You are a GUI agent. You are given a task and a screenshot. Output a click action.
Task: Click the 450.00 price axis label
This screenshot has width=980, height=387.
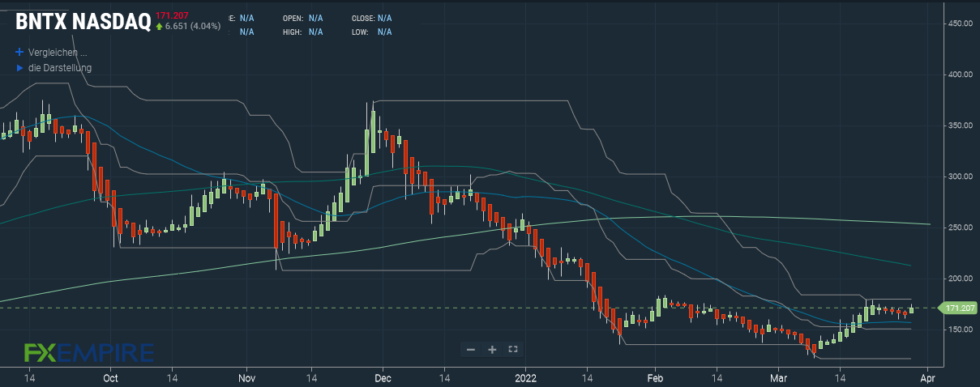point(961,24)
